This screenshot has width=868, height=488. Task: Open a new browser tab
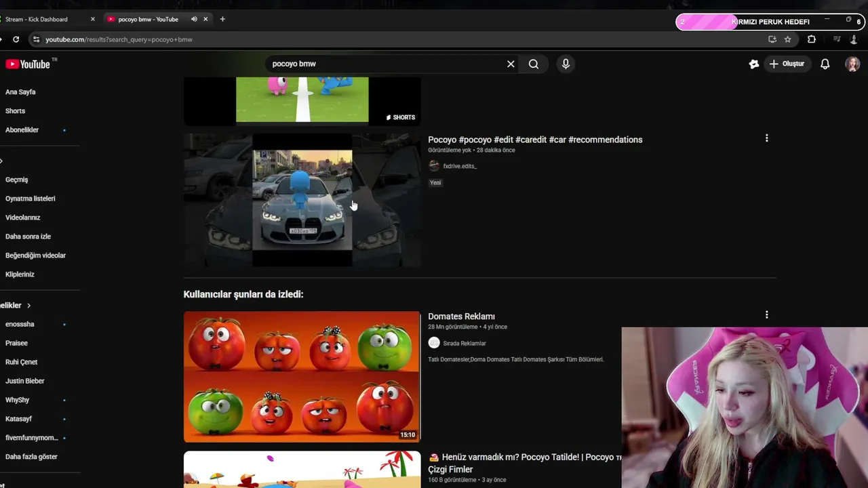coord(222,19)
